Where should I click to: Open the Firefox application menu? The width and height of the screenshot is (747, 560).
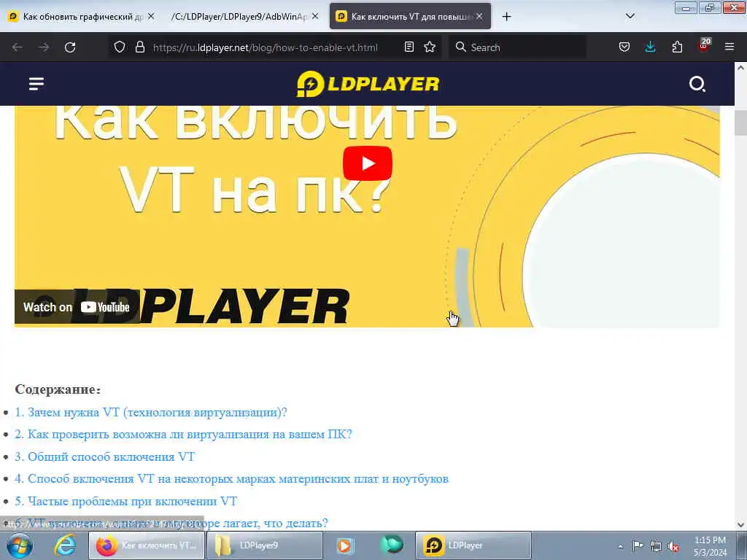[x=729, y=47]
